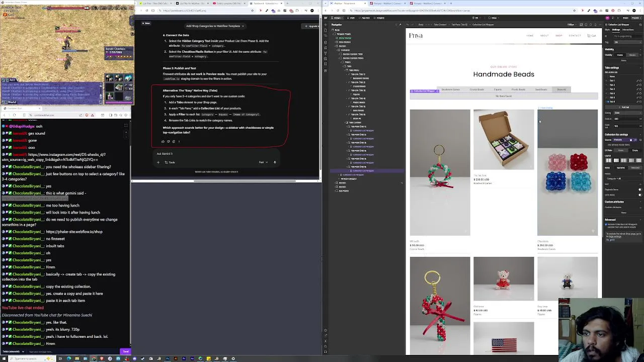Open a new tab in the Webflow browser window
This screenshot has height=362, width=644.
coord(451,4)
